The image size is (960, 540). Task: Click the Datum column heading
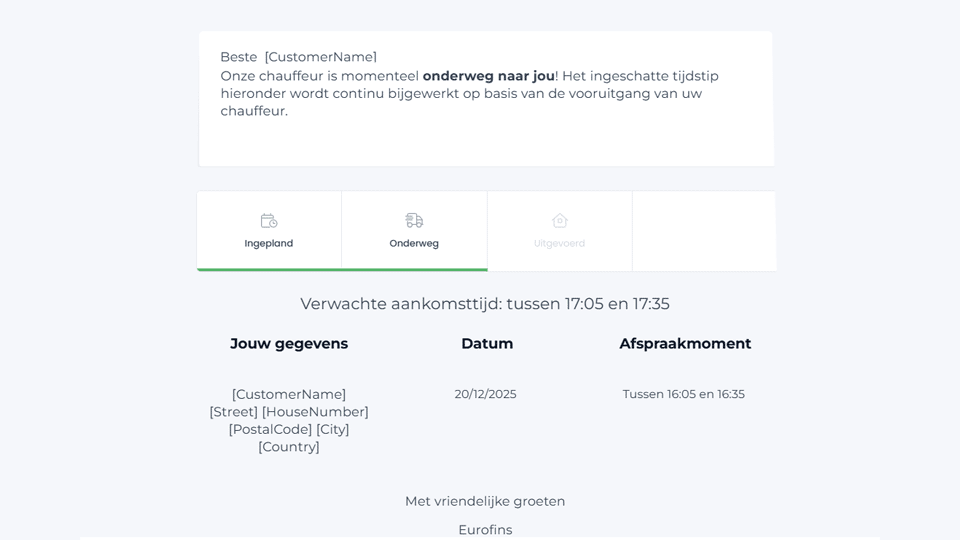click(487, 344)
